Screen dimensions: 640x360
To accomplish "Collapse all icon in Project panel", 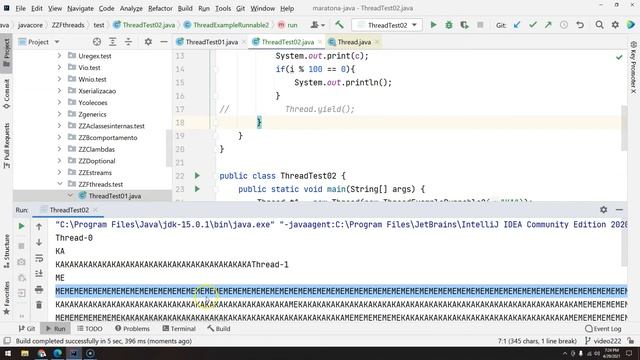I will 128,42.
